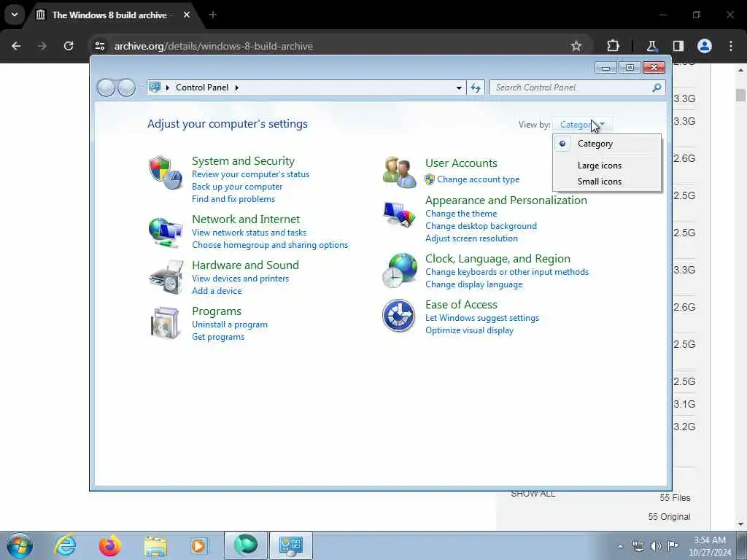
Task: Click the Ease of Access icon
Action: (399, 316)
